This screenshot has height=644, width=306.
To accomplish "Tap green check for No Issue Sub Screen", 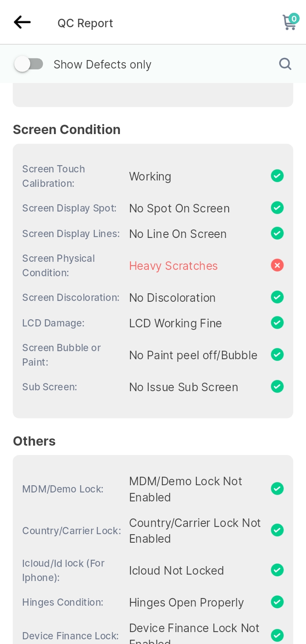I will 277,386.
